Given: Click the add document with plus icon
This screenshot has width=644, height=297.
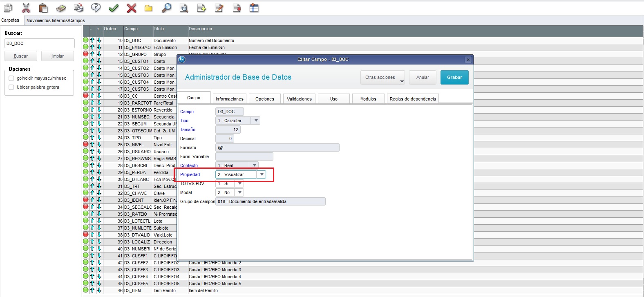Looking at the screenshot, I should click(x=201, y=8).
